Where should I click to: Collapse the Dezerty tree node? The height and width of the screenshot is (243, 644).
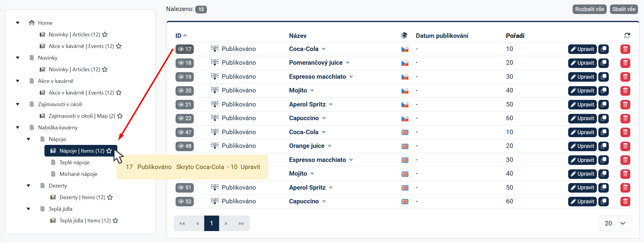tap(28, 186)
